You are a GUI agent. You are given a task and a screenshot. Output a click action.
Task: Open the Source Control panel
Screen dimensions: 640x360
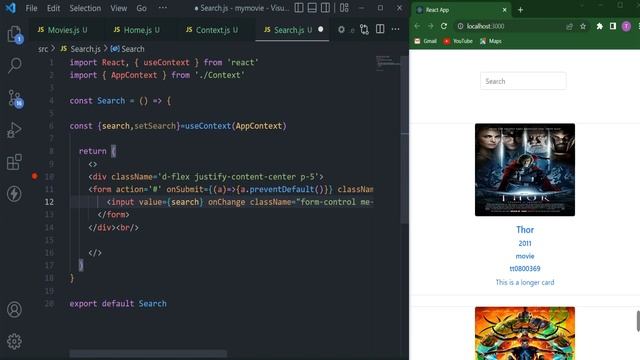click(15, 98)
